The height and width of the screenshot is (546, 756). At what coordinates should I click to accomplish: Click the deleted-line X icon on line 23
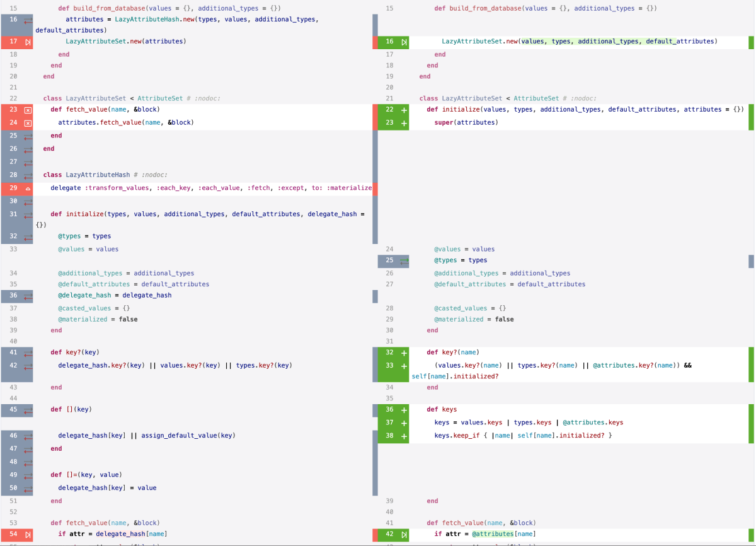point(27,110)
